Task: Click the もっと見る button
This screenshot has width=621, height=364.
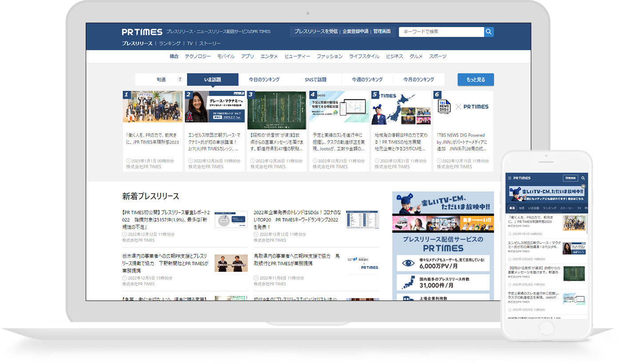Action: 476,79
